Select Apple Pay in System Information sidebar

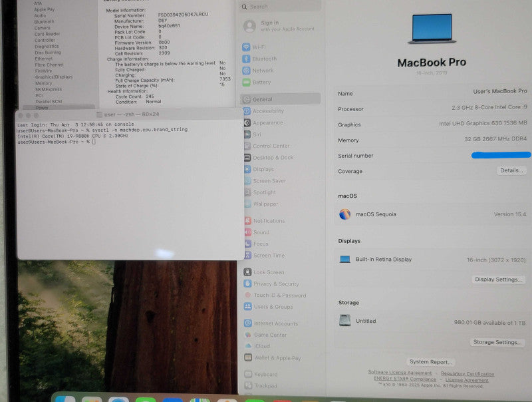point(44,9)
